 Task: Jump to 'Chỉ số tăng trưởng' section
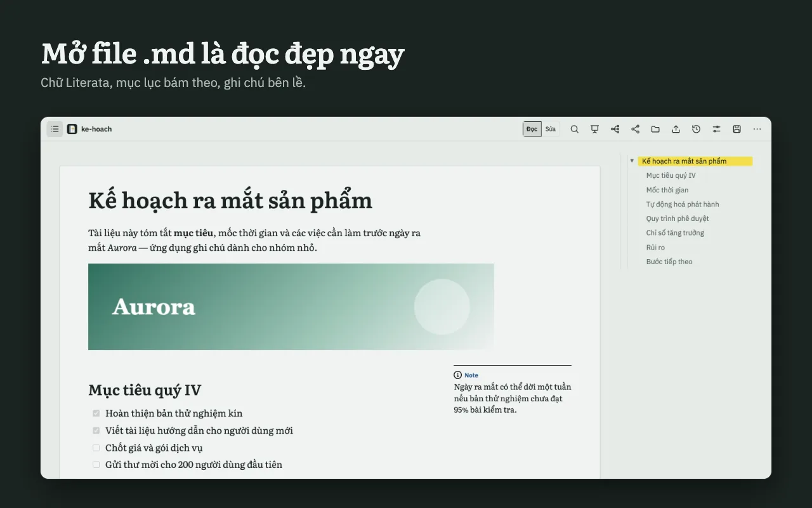pos(675,233)
